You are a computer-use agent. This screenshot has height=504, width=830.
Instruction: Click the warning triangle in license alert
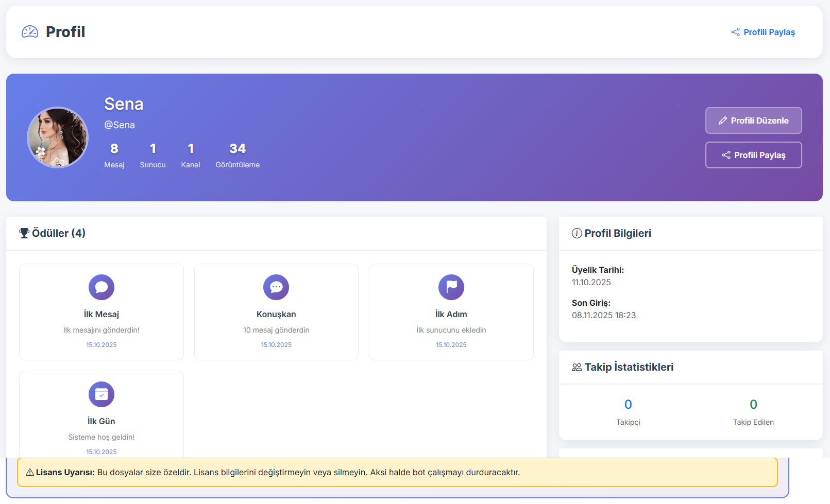(x=30, y=472)
